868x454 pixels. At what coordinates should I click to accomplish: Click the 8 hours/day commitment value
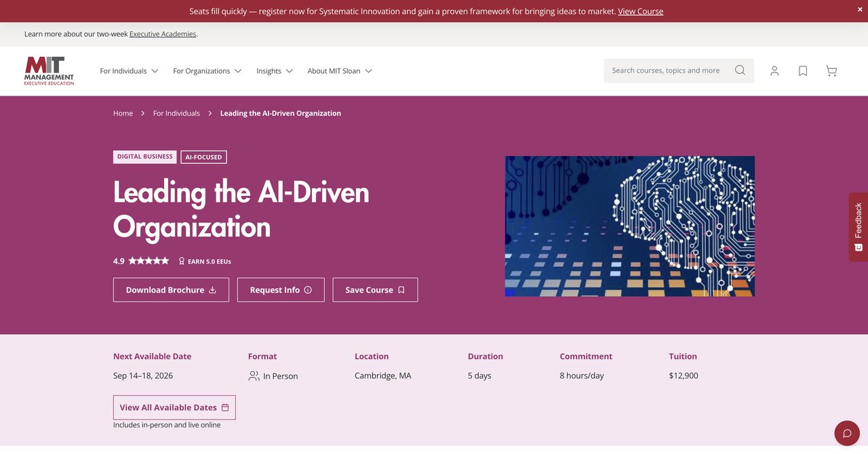point(582,375)
